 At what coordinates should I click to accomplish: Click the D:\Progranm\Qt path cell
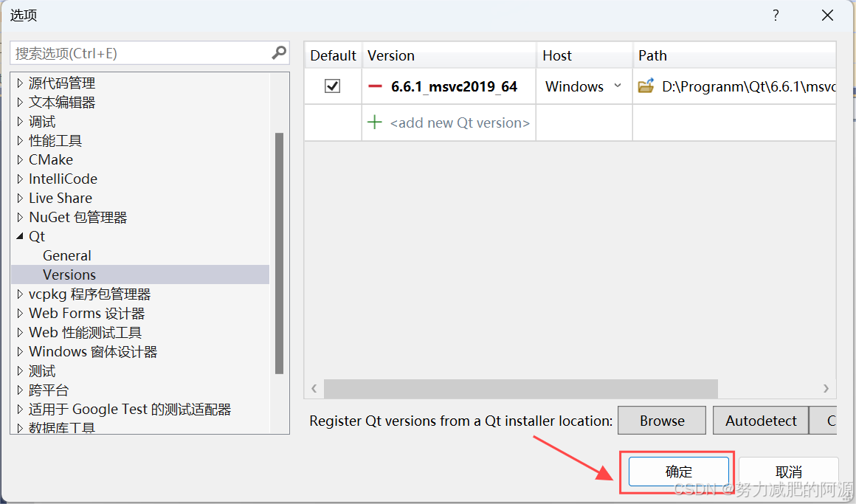click(748, 86)
